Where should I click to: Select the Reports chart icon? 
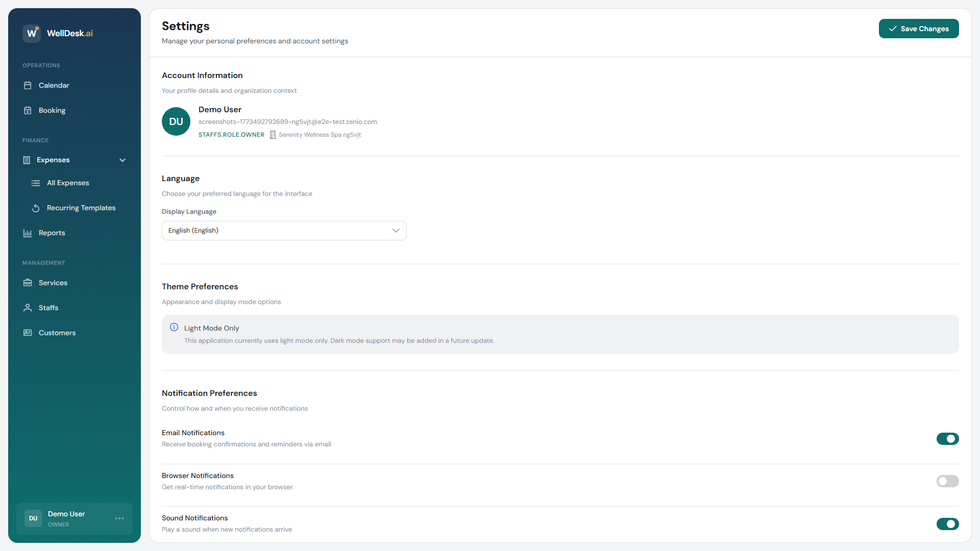[x=28, y=233]
